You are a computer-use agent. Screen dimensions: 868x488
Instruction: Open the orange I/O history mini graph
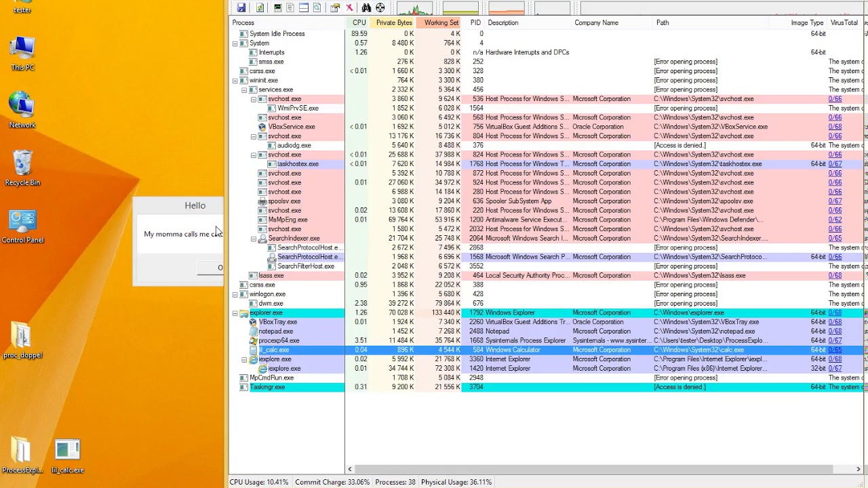tap(507, 8)
